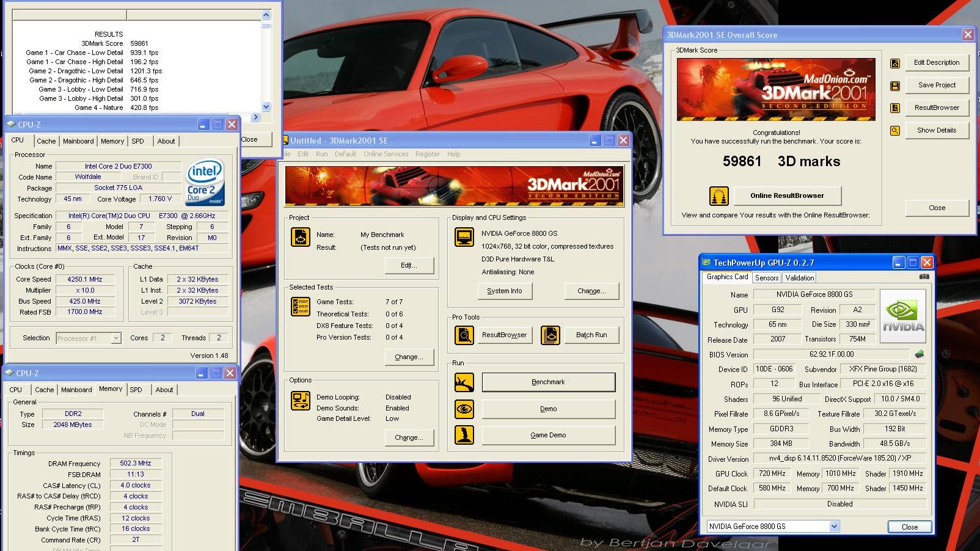The height and width of the screenshot is (551, 980).
Task: Open Mainboard tab in top CPU-Z window
Action: (x=78, y=141)
